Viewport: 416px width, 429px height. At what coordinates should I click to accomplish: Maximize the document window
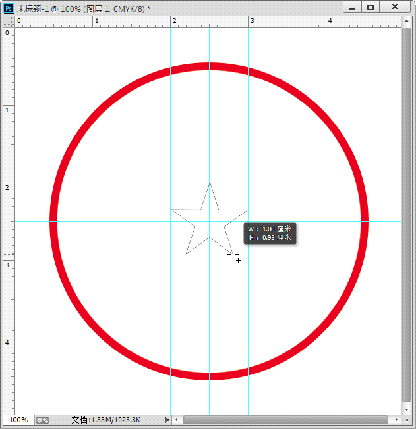click(x=371, y=7)
